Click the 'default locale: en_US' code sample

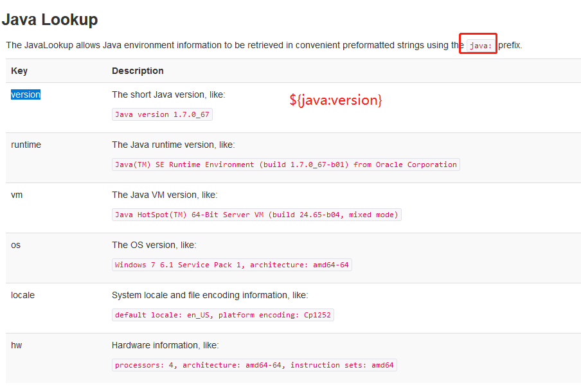tap(222, 315)
